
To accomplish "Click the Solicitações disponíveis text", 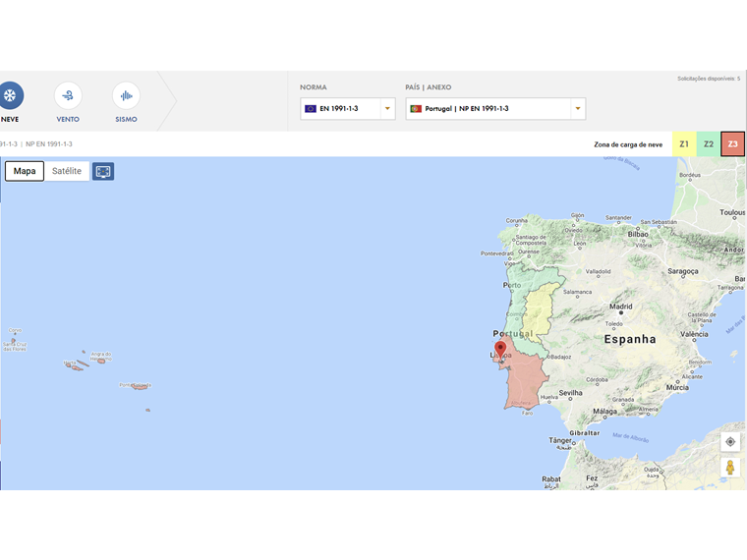I will (709, 79).
